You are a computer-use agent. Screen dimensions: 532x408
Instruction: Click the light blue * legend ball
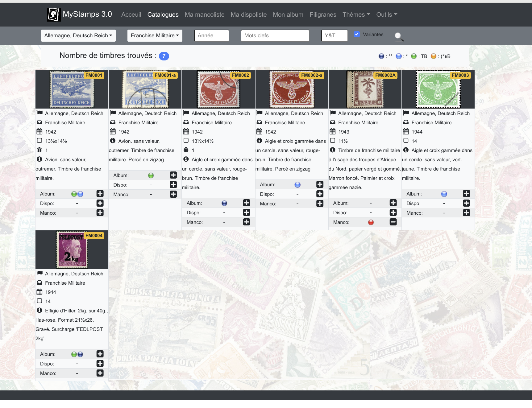pos(399,56)
